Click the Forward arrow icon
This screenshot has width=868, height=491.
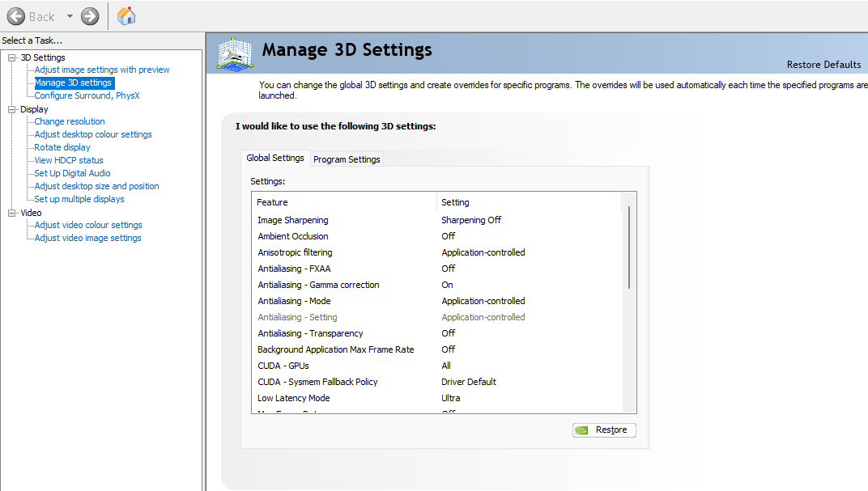tap(90, 17)
